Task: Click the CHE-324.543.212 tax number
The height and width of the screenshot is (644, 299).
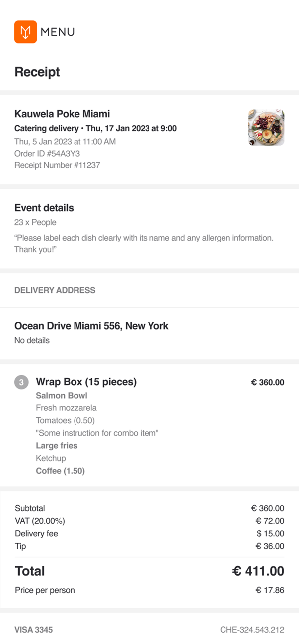Action: pos(252,630)
